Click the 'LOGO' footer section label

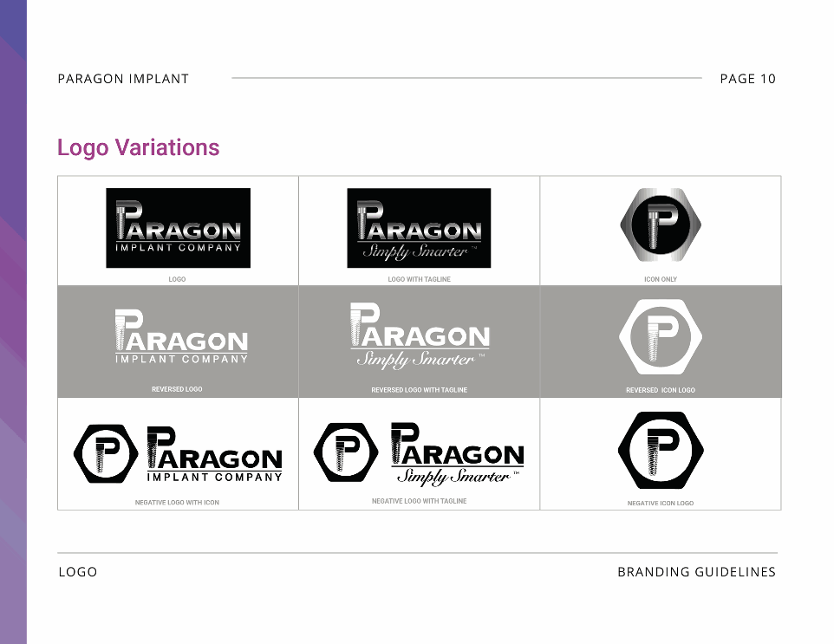point(78,572)
